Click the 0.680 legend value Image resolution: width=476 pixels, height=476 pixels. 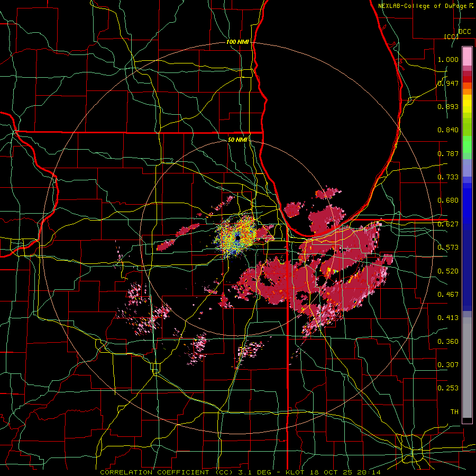click(448, 200)
